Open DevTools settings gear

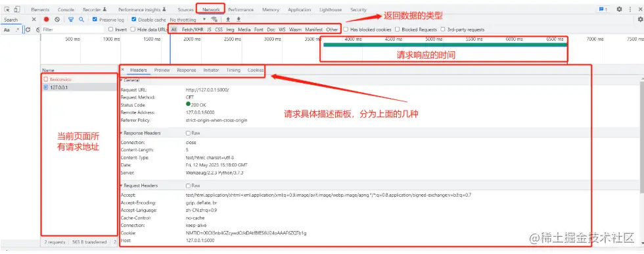coord(619,9)
